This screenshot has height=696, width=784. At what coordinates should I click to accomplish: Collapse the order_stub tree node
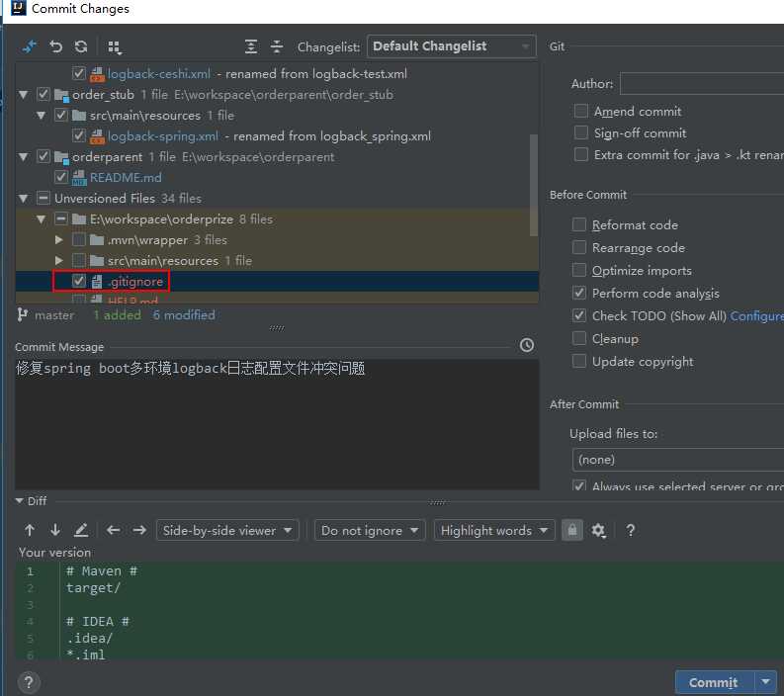[23, 95]
